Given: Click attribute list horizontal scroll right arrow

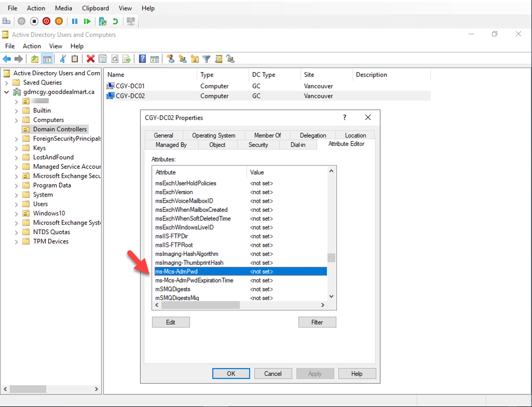Looking at the screenshot, I should click(x=323, y=305).
